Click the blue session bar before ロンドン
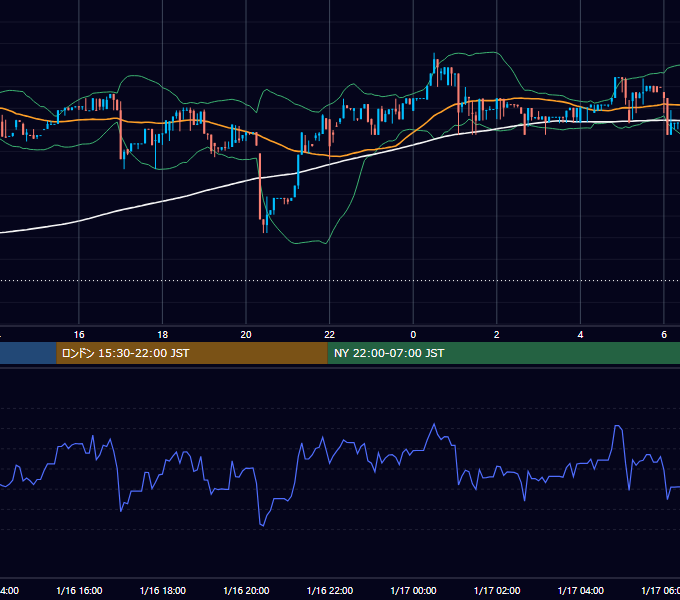 tap(28, 353)
